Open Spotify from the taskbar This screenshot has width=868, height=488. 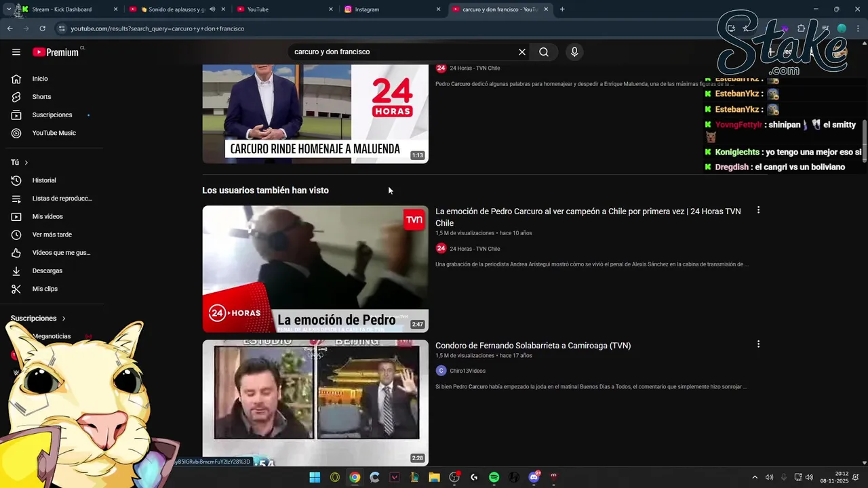tap(494, 477)
